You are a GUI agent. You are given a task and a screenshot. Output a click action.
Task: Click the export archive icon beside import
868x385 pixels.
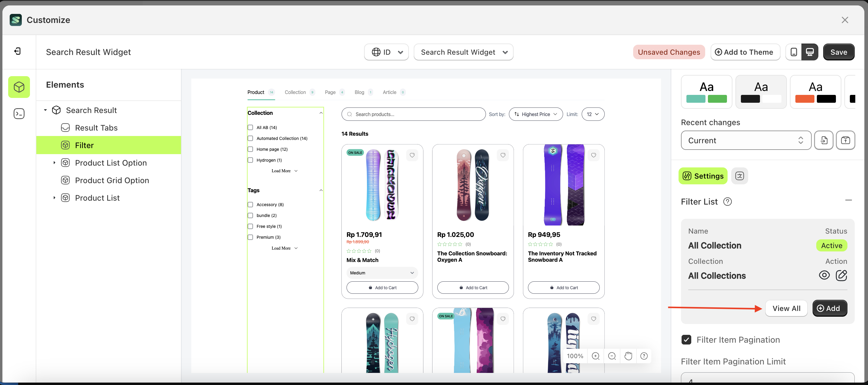coord(845,140)
